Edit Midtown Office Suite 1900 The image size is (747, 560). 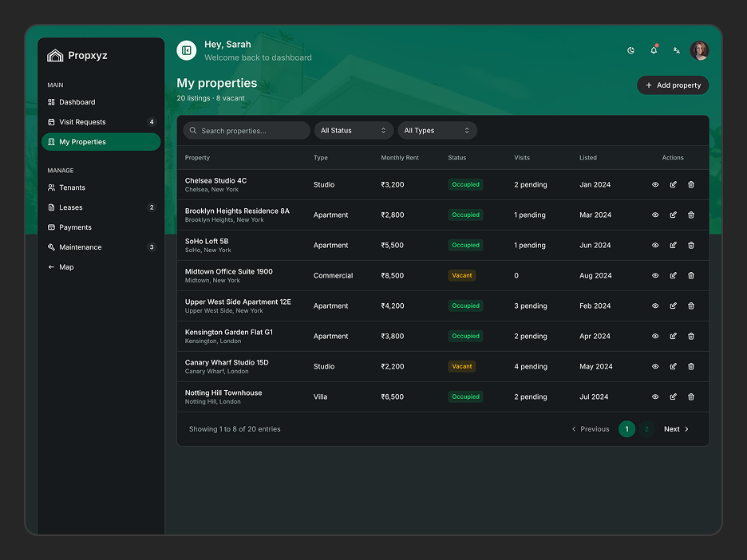(673, 276)
